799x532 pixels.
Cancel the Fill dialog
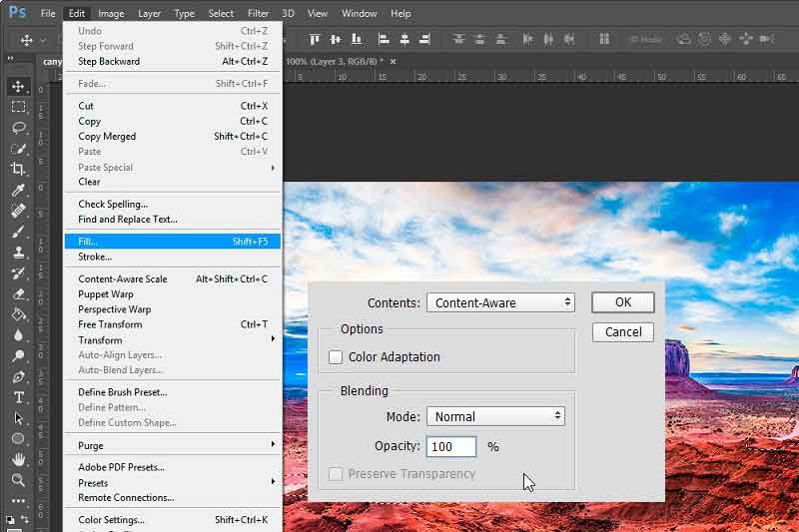click(x=622, y=332)
